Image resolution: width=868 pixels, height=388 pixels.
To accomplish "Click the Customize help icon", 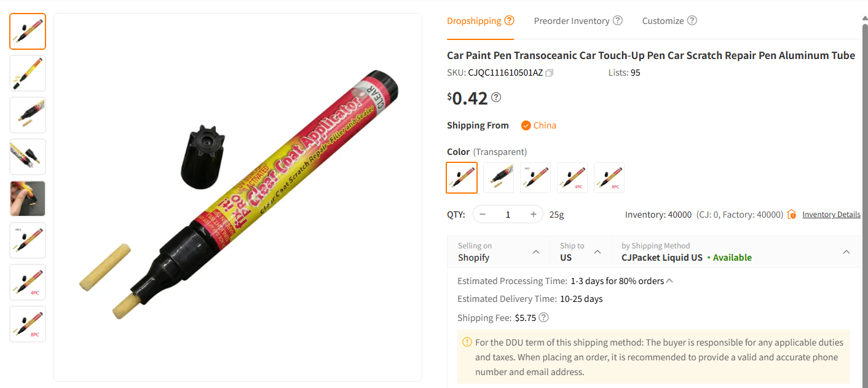I will coord(693,20).
